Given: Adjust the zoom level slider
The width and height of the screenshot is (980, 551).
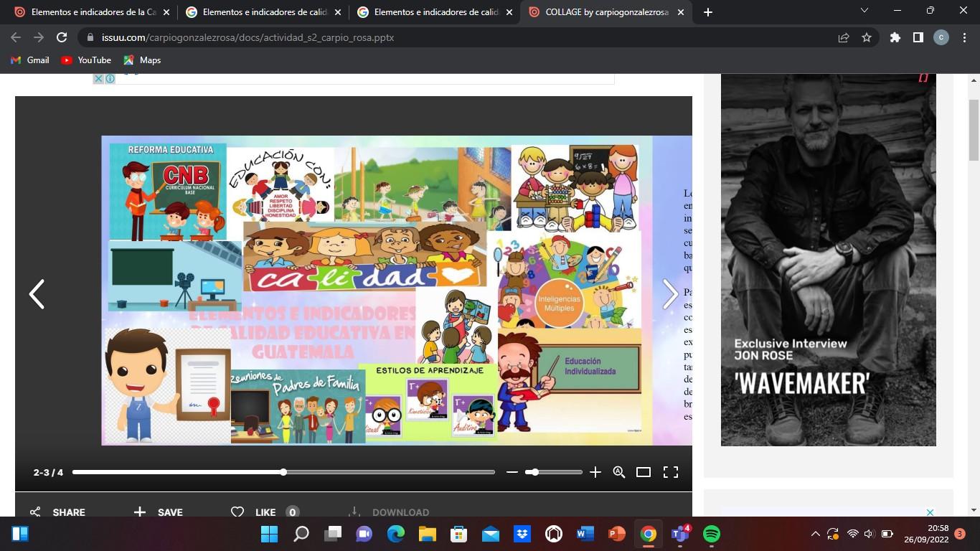Looking at the screenshot, I should coord(553,472).
